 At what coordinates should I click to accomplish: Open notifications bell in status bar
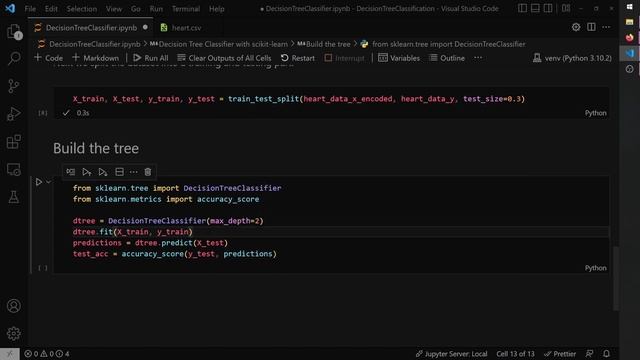click(x=607, y=354)
